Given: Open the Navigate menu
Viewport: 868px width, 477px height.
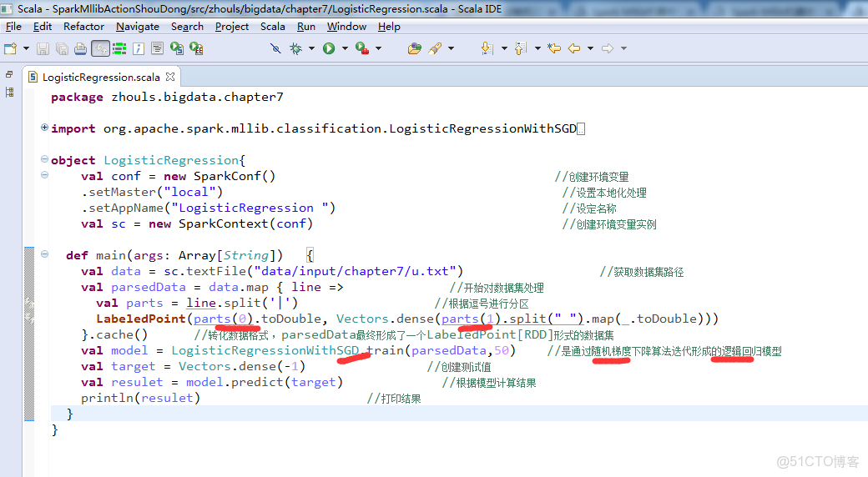Looking at the screenshot, I should pyautogui.click(x=138, y=27).
